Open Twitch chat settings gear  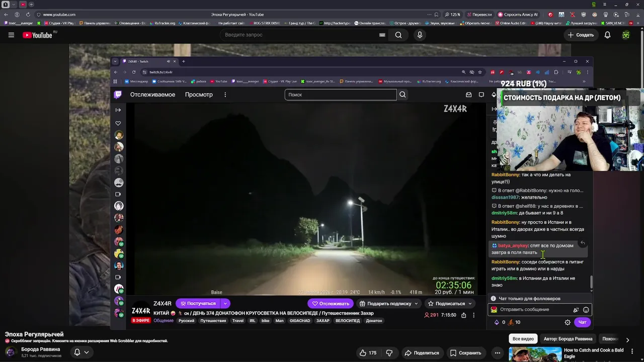click(x=568, y=322)
